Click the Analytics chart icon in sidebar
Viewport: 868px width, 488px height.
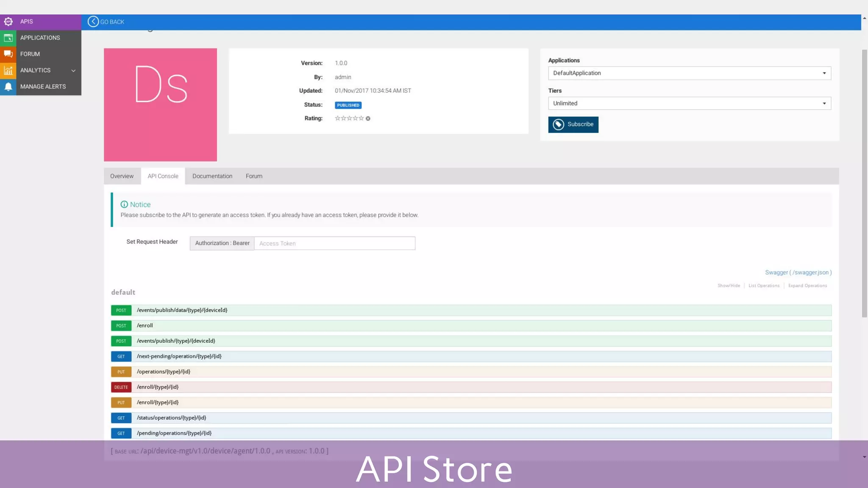(x=8, y=70)
